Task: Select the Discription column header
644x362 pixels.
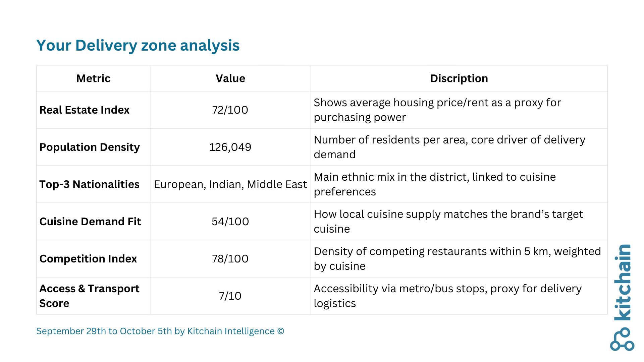Action: 459,78
